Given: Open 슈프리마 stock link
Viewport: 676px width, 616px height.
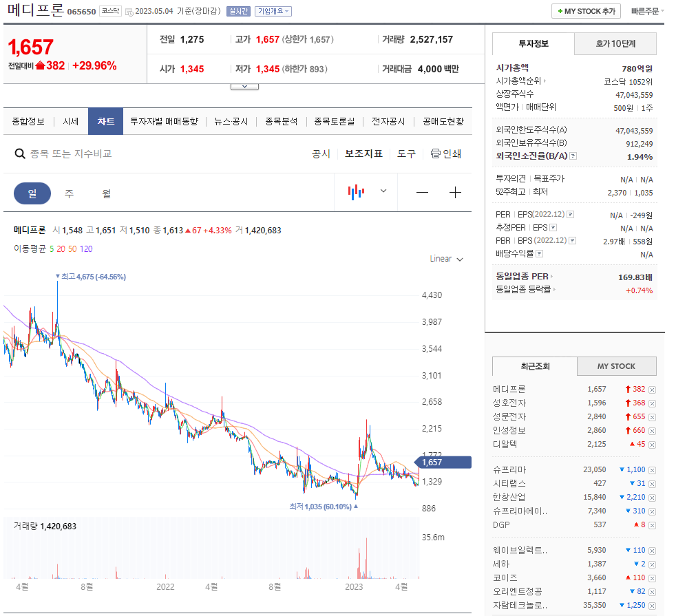Looking at the screenshot, I should (509, 470).
